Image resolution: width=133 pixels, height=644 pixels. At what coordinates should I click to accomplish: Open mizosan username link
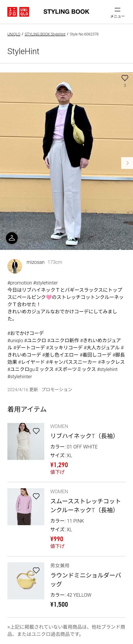click(35, 262)
